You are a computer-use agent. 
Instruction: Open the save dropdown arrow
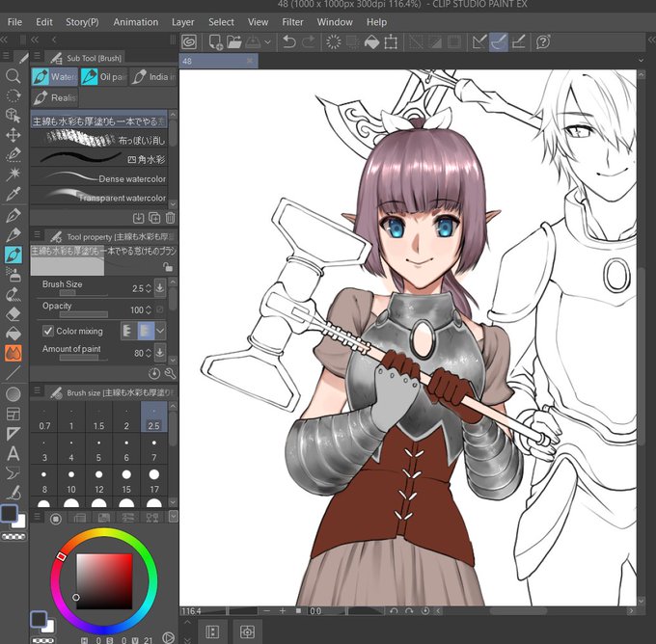coord(267,41)
